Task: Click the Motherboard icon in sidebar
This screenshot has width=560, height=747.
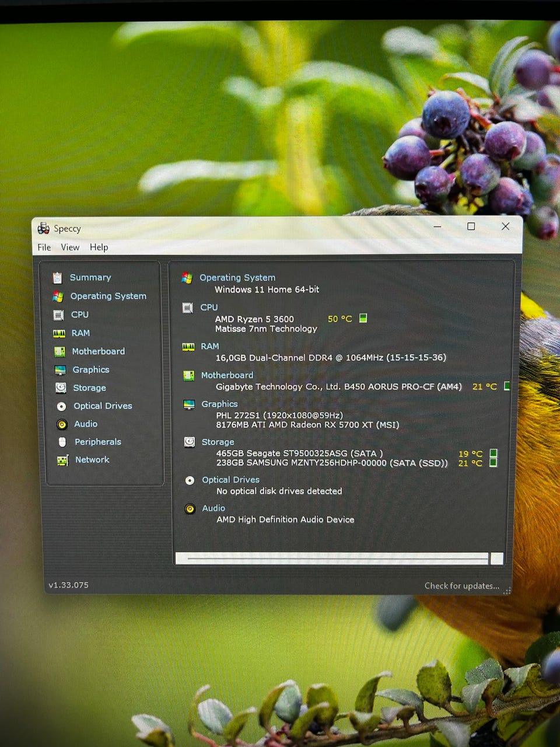Action: [x=60, y=351]
